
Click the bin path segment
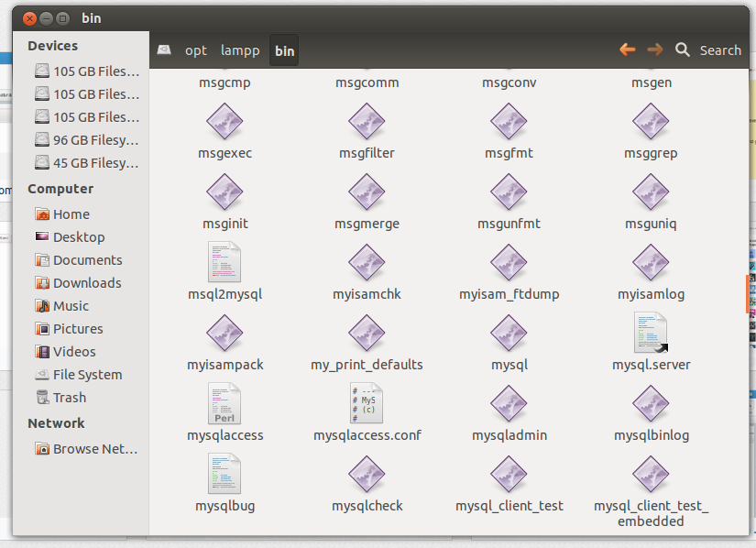click(284, 50)
